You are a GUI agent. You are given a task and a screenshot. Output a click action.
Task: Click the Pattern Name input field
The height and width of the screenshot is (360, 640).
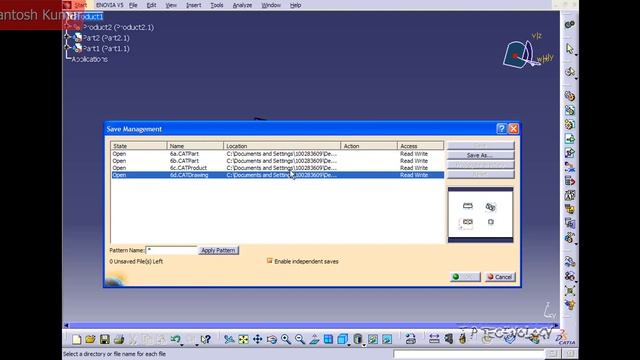pos(171,250)
